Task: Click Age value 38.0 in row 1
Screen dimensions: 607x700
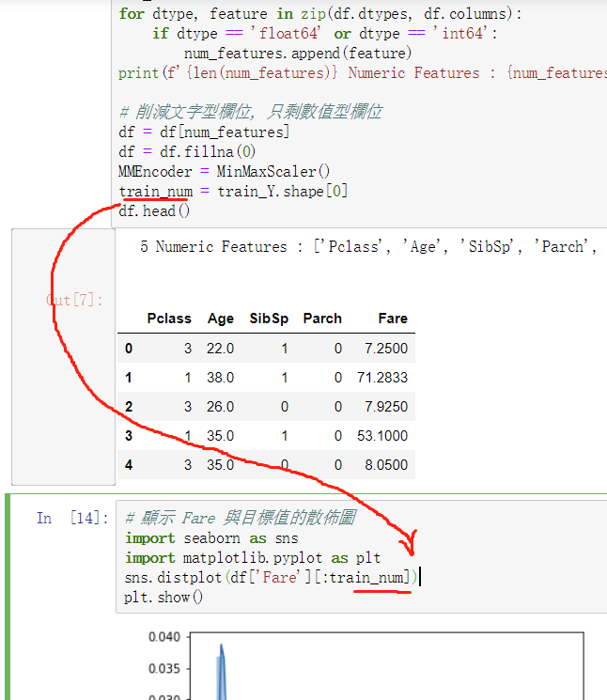Action: [x=220, y=378]
